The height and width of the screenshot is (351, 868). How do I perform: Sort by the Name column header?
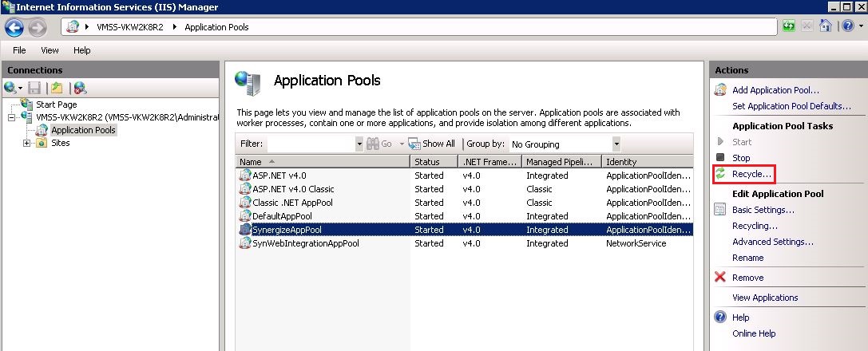(323, 162)
